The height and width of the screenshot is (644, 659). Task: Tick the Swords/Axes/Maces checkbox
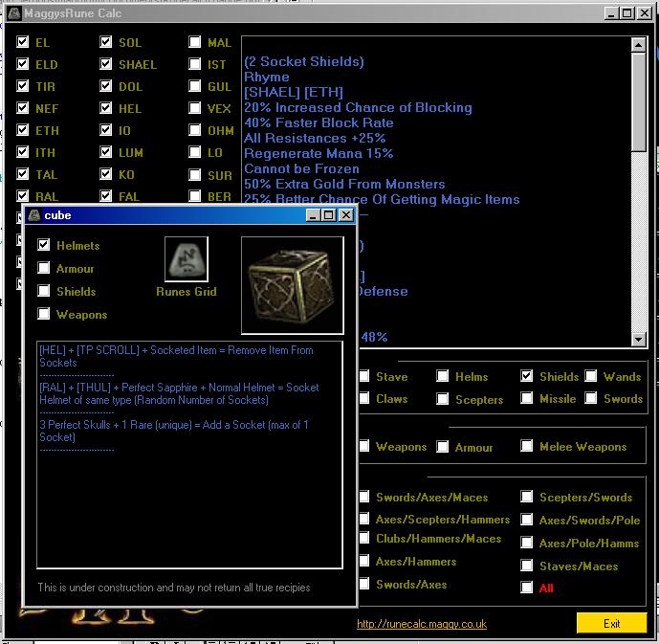tap(364, 498)
